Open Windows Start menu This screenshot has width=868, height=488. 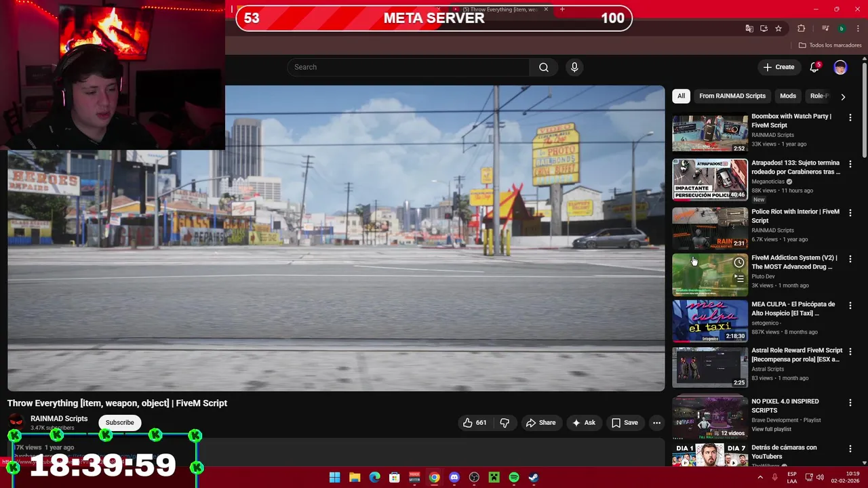click(334, 478)
